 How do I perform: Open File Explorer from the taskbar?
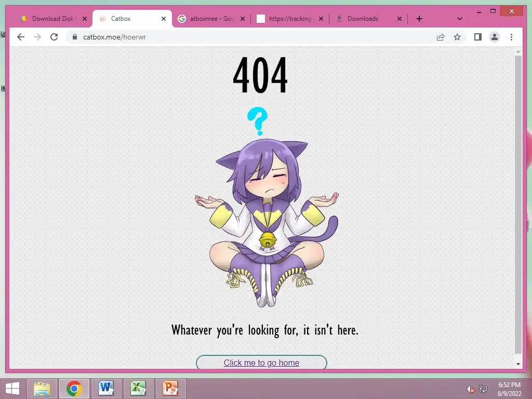pyautogui.click(x=42, y=389)
